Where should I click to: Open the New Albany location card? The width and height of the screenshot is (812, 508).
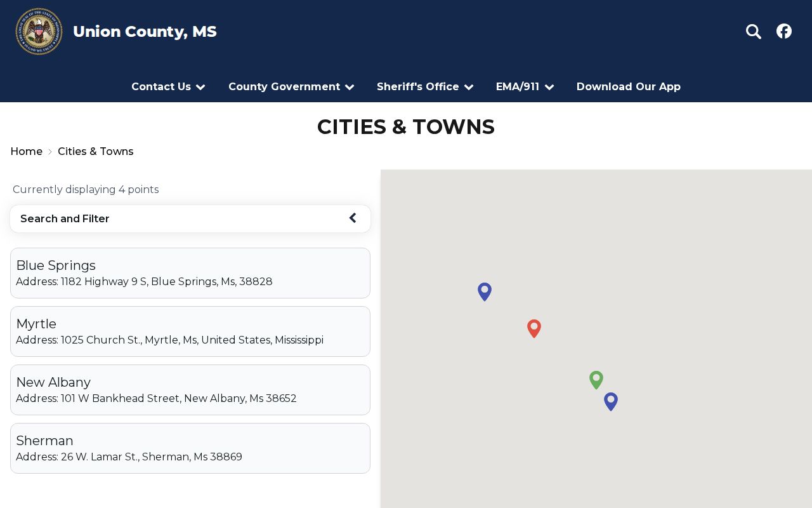pyautogui.click(x=190, y=390)
